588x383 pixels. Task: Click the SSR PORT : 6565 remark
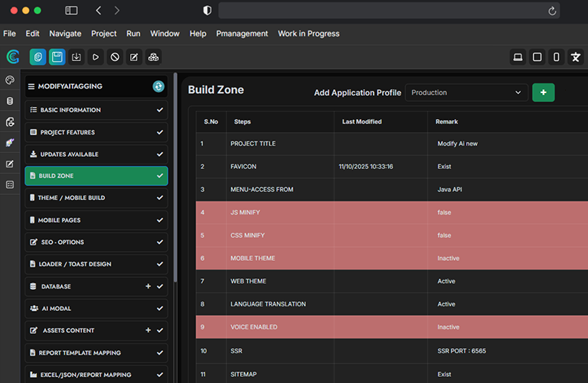coord(462,351)
